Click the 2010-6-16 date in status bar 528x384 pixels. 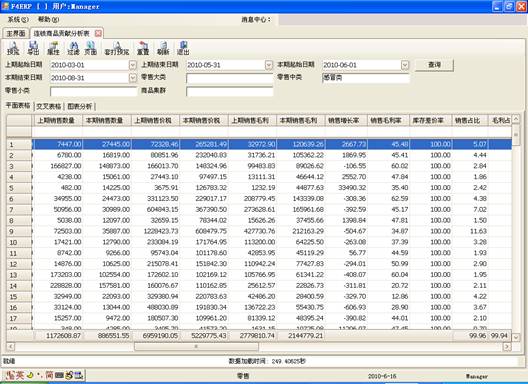pyautogui.click(x=382, y=376)
